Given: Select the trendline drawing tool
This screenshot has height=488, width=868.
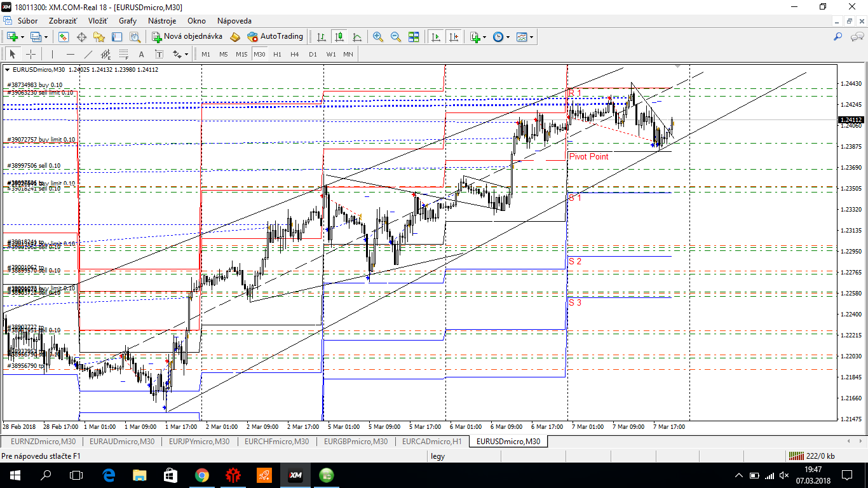Looking at the screenshot, I should [x=88, y=54].
